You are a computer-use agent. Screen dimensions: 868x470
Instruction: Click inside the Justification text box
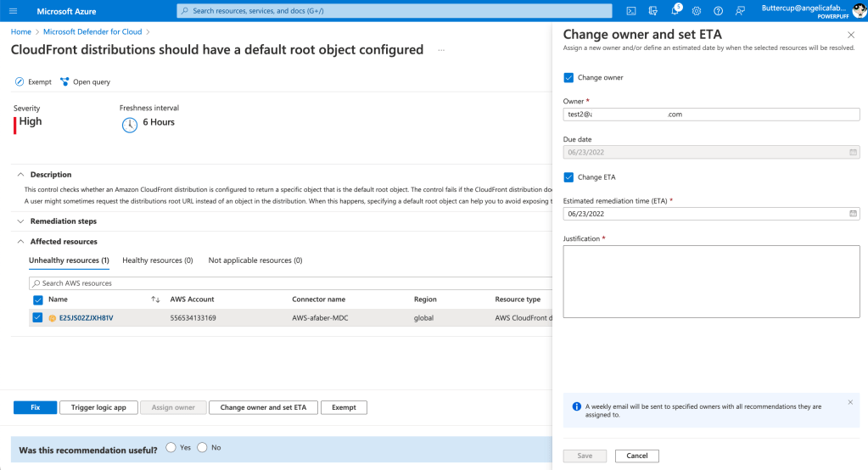click(x=711, y=282)
